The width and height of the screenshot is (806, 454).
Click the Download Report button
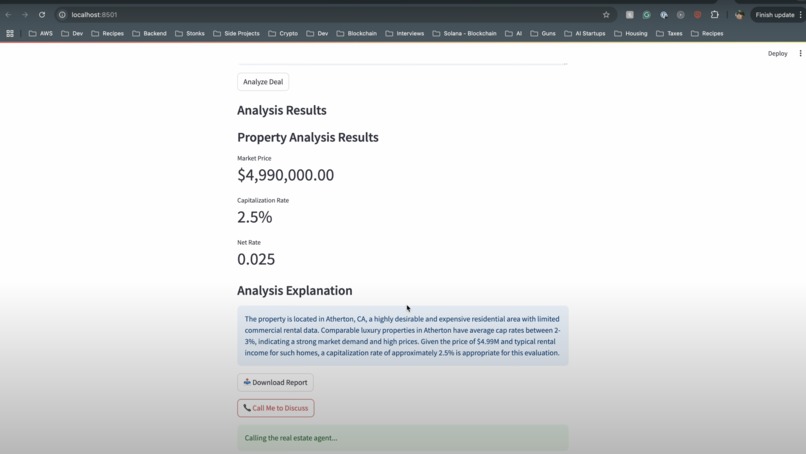pyautogui.click(x=276, y=383)
